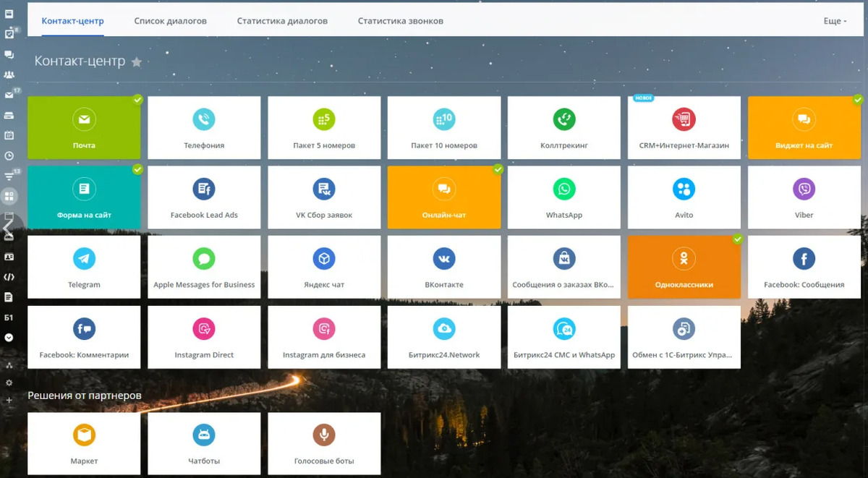868x478 pixels.
Task: Open Обмен с 1С-Битрикс tile
Action: (x=684, y=337)
